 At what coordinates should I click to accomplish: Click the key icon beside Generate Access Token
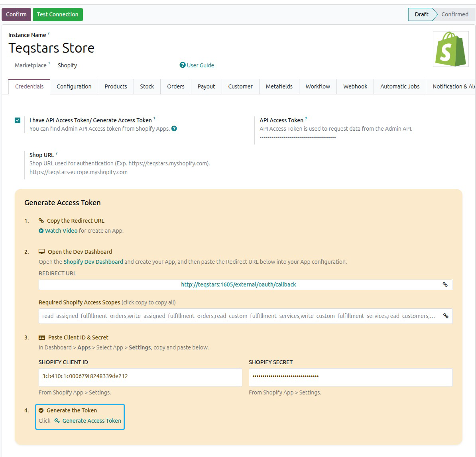click(57, 421)
